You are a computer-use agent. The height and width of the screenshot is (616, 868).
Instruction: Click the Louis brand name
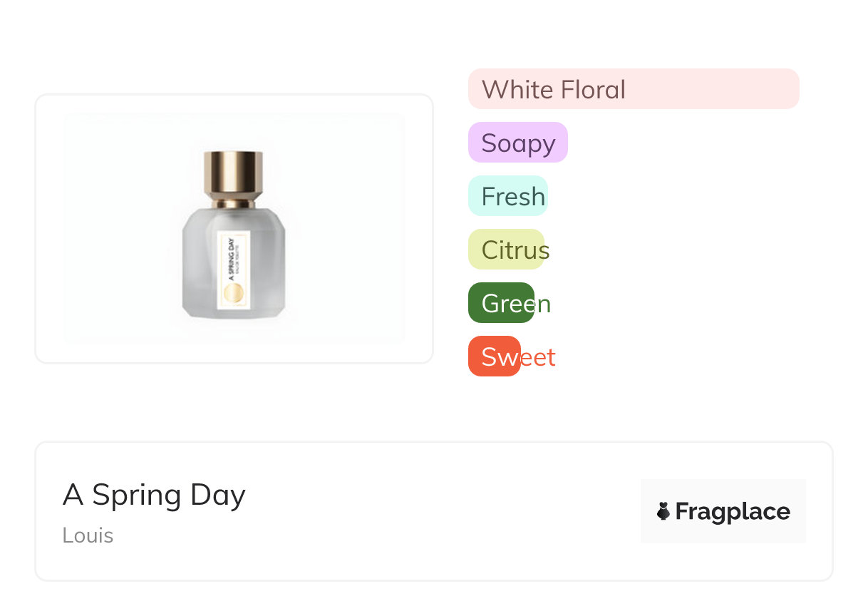coord(88,535)
